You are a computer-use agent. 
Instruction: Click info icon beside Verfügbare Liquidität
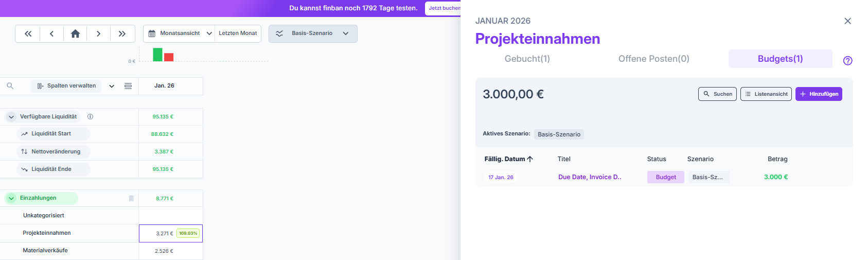pos(91,117)
